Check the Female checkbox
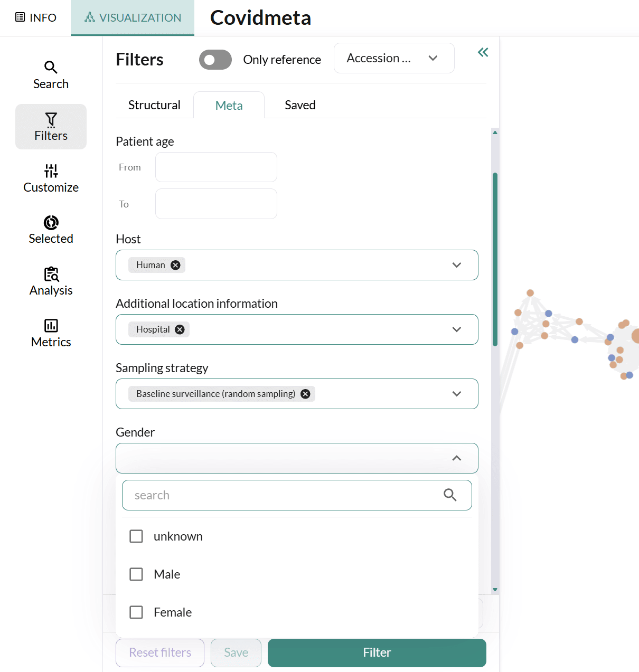This screenshot has width=639, height=672. click(x=136, y=612)
